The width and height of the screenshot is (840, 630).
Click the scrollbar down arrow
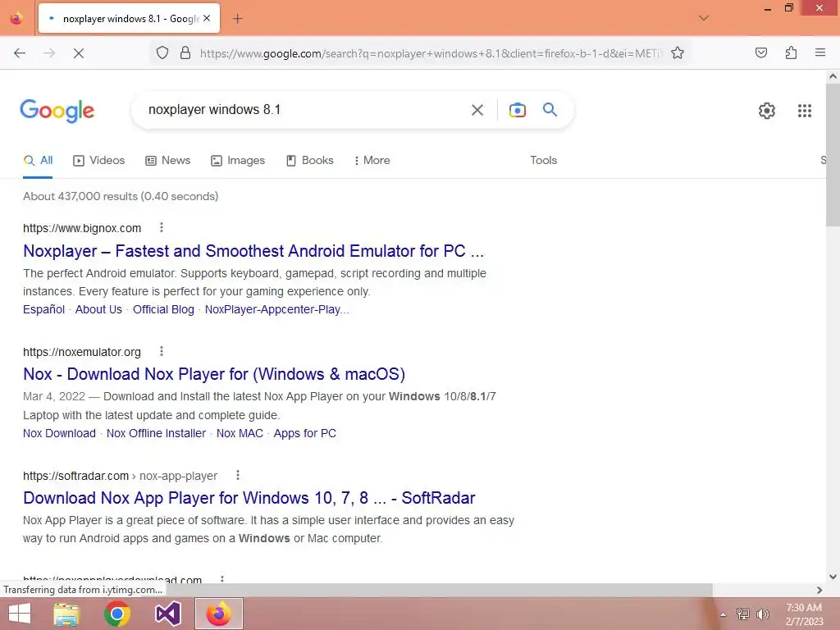tap(833, 577)
